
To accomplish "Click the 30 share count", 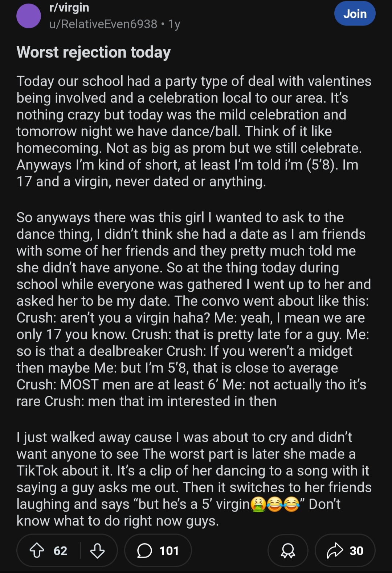I will tap(356, 550).
